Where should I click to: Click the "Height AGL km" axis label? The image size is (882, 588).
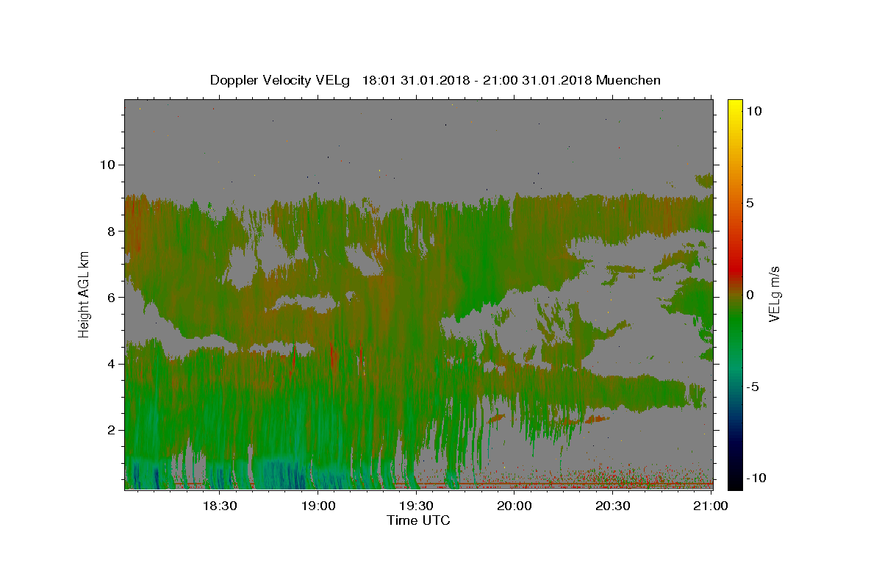click(x=85, y=294)
